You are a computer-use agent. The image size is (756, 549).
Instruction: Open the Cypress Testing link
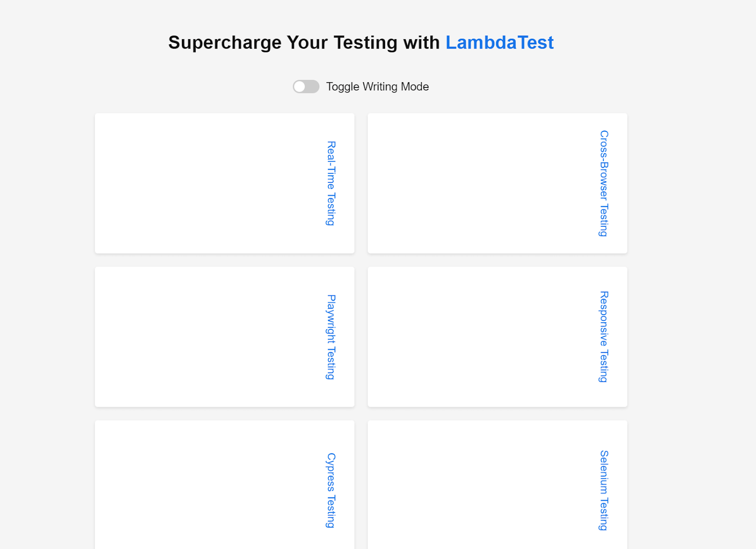(x=331, y=490)
